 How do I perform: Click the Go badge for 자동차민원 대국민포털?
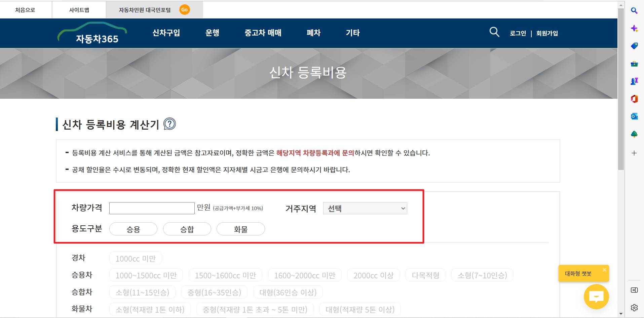(x=185, y=10)
